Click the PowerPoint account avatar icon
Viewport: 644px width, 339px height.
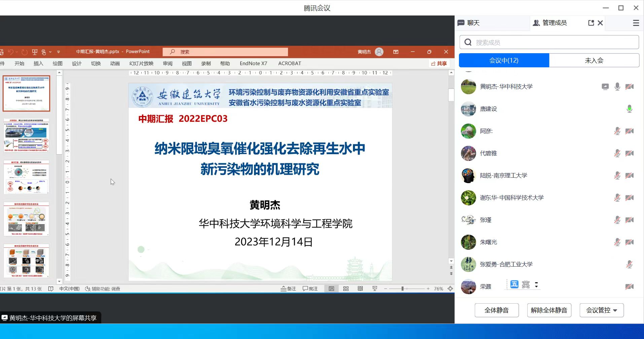pos(379,52)
